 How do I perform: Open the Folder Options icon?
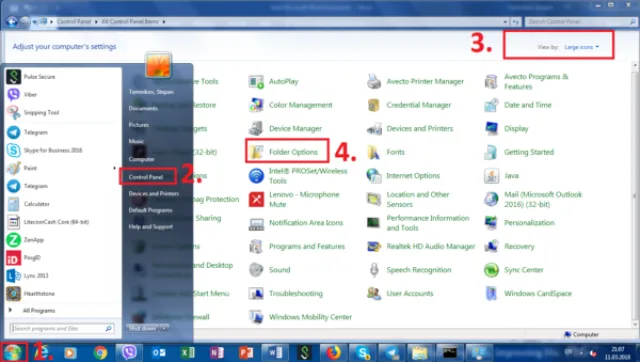coord(256,152)
